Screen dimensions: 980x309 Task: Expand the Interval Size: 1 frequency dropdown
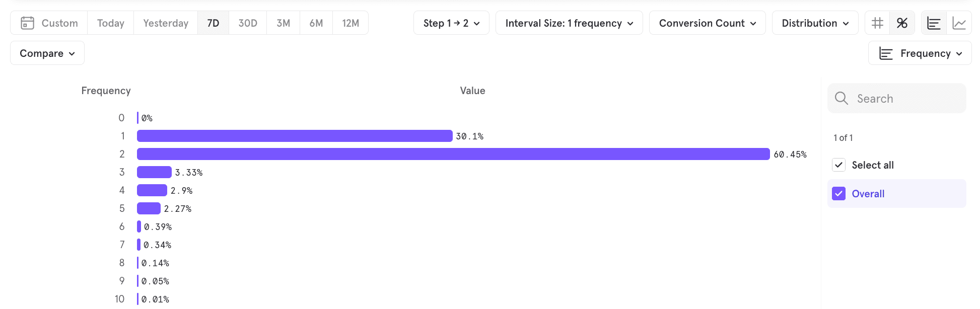[569, 23]
